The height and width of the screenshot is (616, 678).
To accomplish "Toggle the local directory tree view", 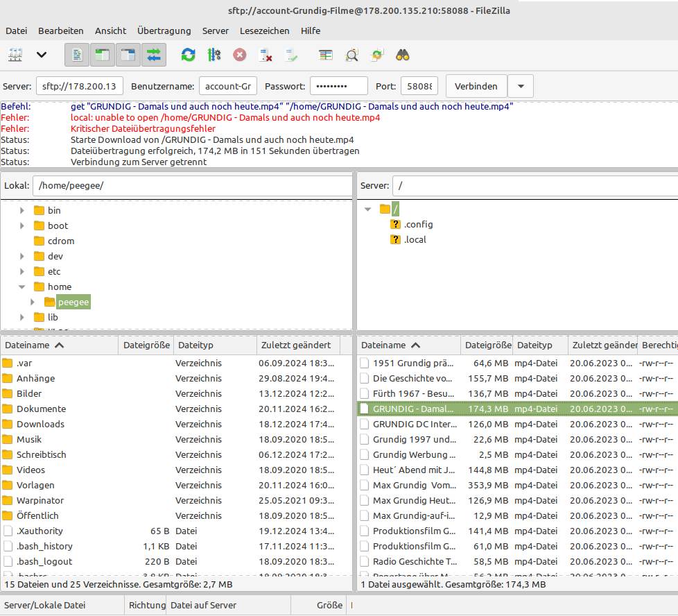I will tap(103, 55).
